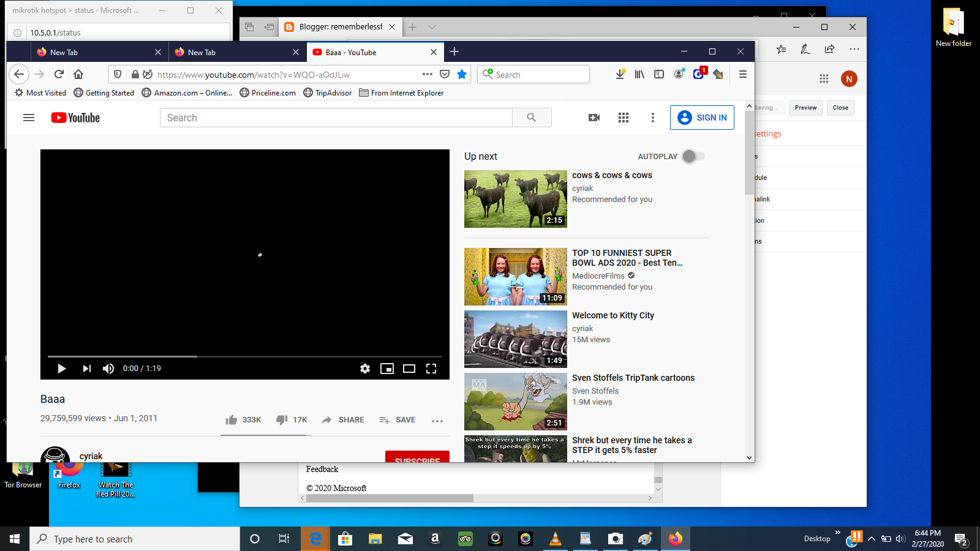Open Firefox application menu
The width and height of the screenshot is (980, 551).
[x=743, y=74]
